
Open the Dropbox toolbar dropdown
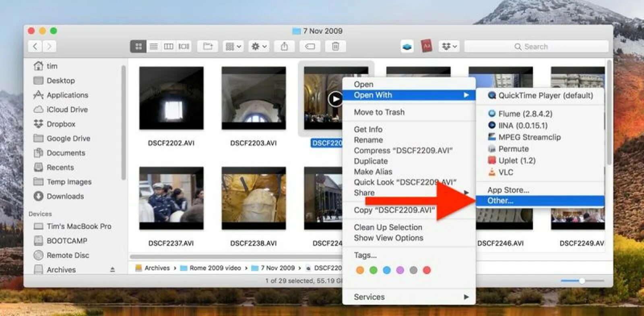[449, 46]
